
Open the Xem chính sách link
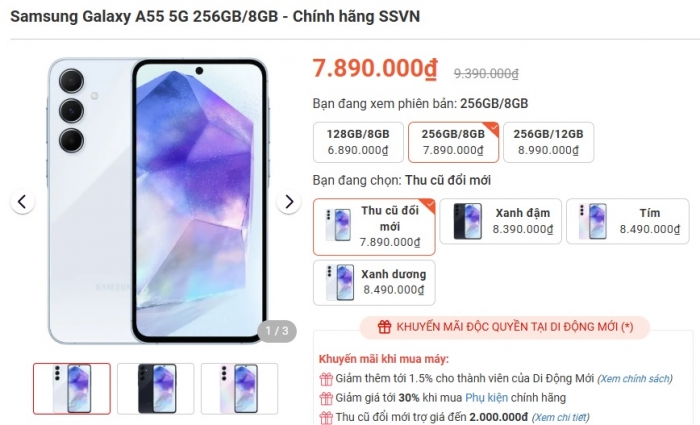[635, 379]
